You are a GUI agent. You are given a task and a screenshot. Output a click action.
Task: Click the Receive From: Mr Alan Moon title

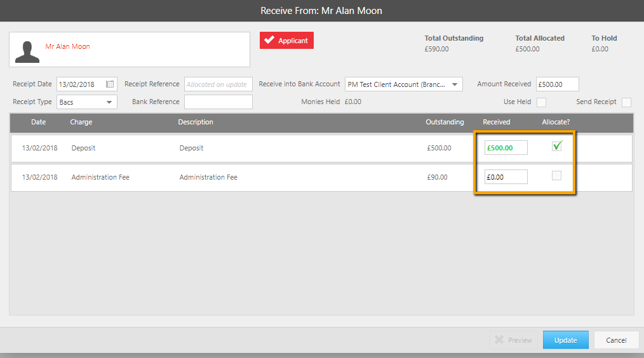(x=321, y=11)
